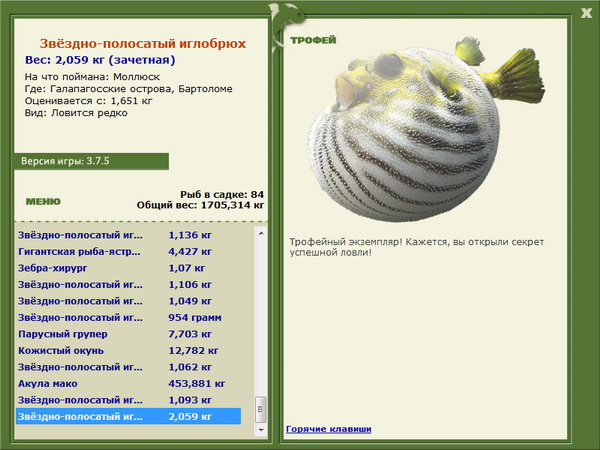
Task: Select the Гигантская рыба-ястреб 4,427 кг row
Action: click(128, 251)
